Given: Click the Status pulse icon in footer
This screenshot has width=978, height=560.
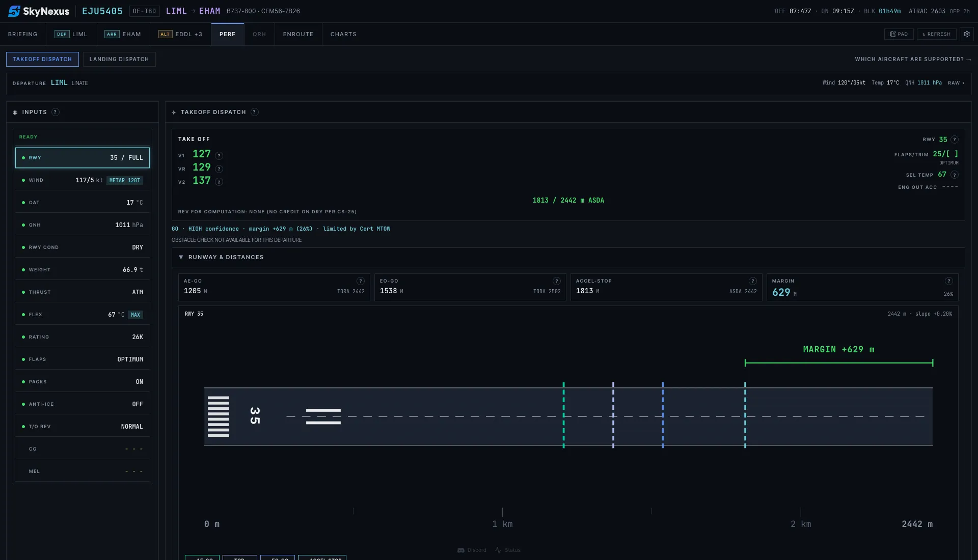Looking at the screenshot, I should tap(498, 550).
